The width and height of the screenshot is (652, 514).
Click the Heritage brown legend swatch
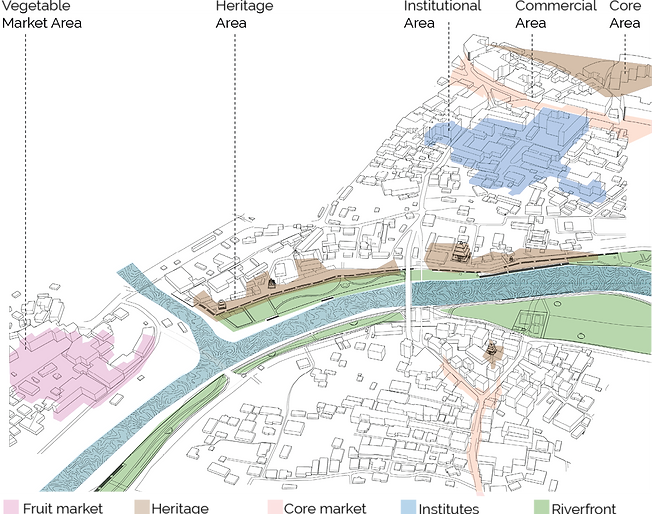tap(142, 507)
